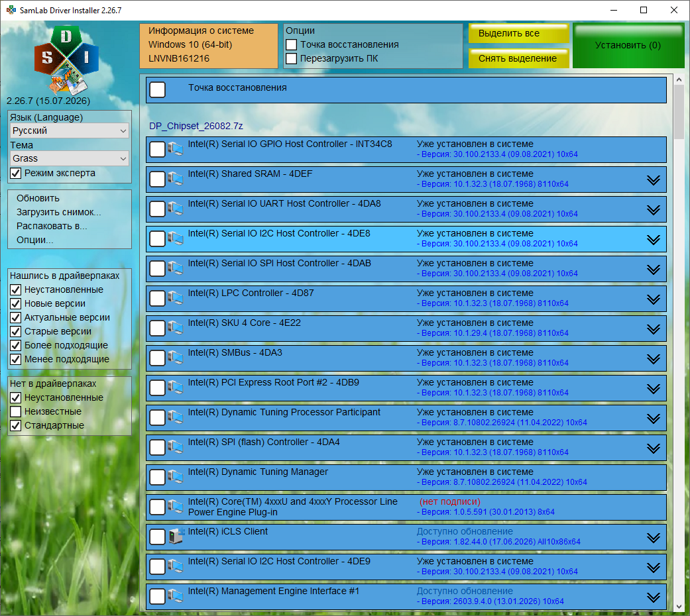Open Опции... menu item
The height and width of the screenshot is (616, 690).
click(34, 240)
